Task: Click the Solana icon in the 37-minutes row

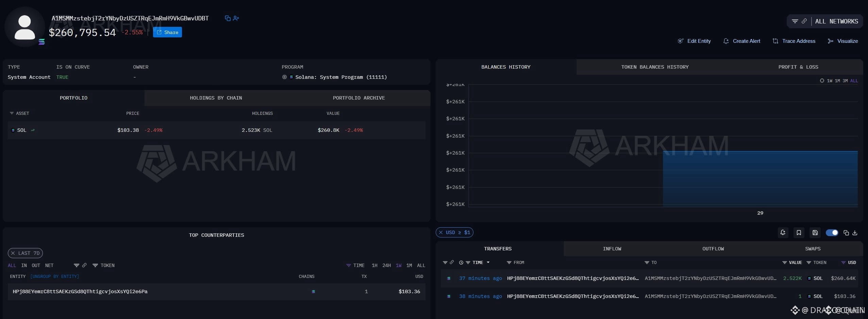Action: (x=449, y=278)
